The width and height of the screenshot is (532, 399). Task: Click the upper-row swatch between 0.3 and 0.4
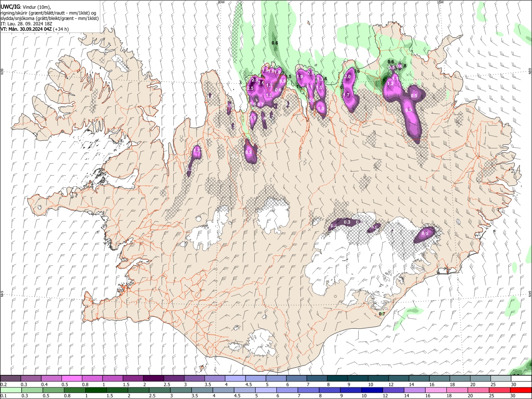(x=31, y=378)
